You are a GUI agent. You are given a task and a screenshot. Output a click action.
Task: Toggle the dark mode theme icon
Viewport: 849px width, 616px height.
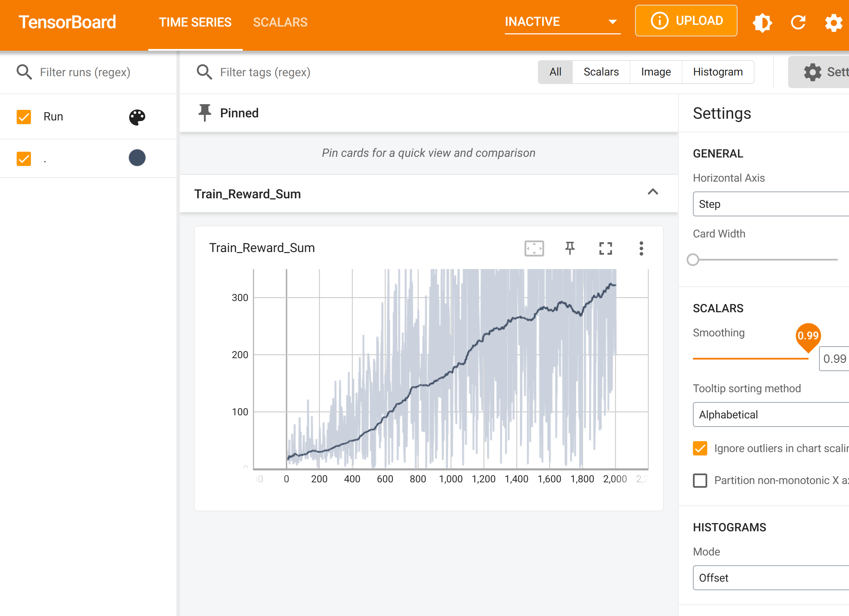coord(762,22)
